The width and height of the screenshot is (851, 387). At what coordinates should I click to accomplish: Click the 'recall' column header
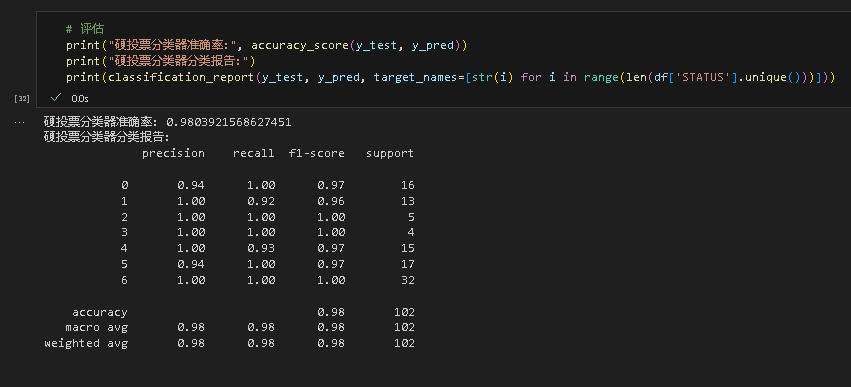(253, 154)
